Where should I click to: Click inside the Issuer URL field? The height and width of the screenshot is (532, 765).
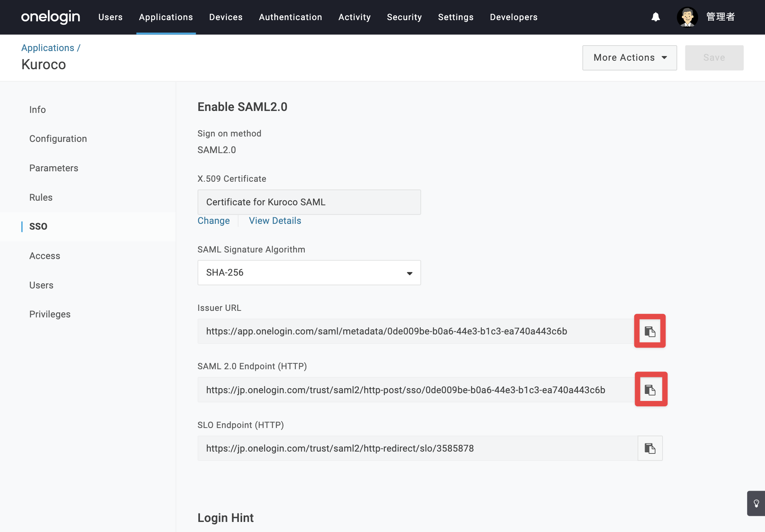[417, 331]
